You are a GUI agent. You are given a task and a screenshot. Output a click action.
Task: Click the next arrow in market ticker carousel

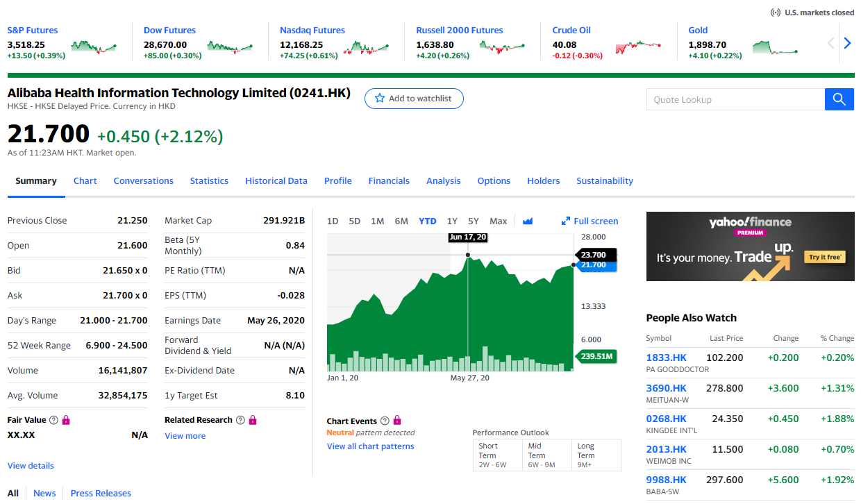(x=847, y=43)
